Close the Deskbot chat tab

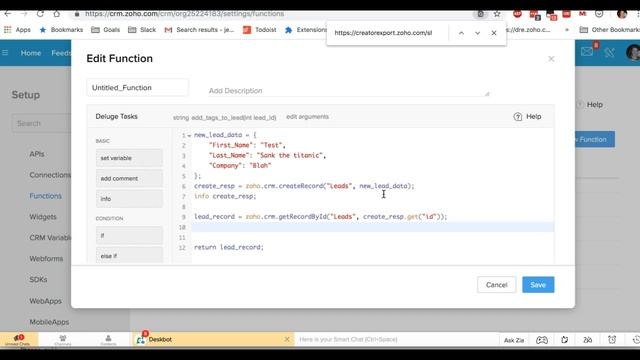pyautogui.click(x=287, y=339)
